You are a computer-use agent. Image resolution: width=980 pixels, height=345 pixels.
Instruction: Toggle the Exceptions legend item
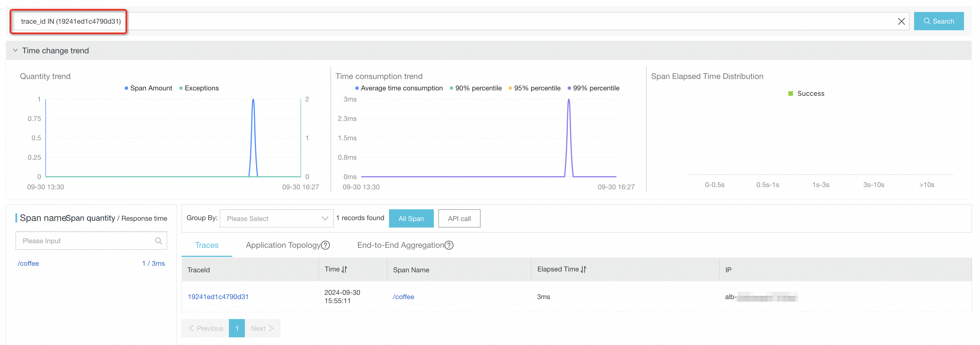tap(199, 88)
